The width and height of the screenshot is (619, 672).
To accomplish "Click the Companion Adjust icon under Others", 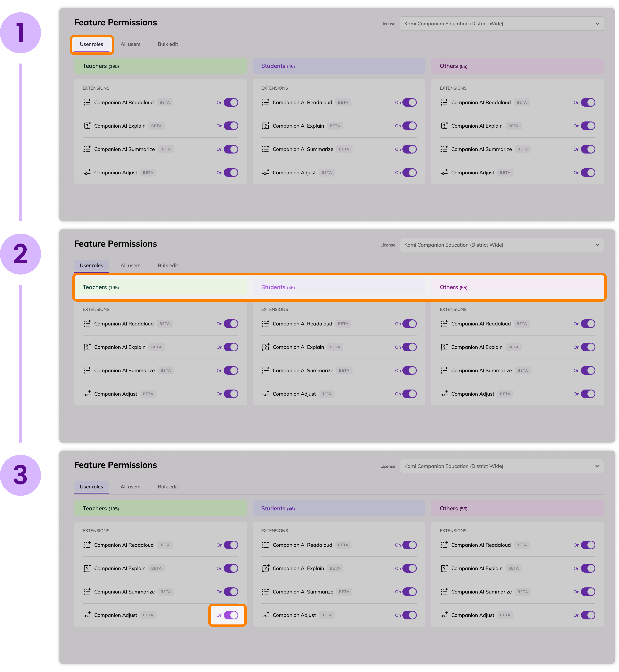I will click(x=444, y=172).
